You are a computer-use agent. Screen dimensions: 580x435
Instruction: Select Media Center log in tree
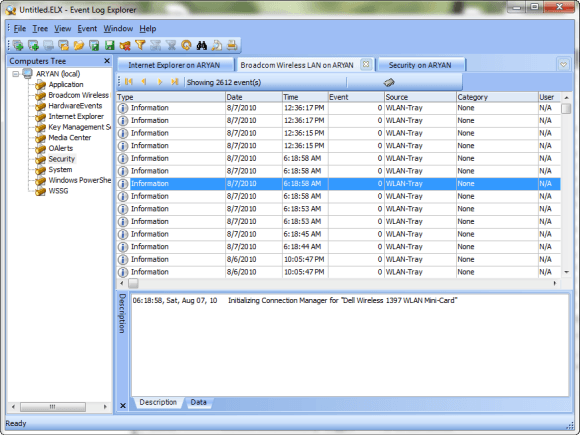[70, 138]
